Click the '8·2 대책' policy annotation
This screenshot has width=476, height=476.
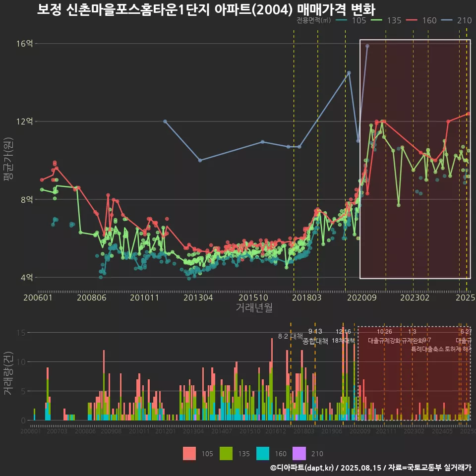click(290, 336)
